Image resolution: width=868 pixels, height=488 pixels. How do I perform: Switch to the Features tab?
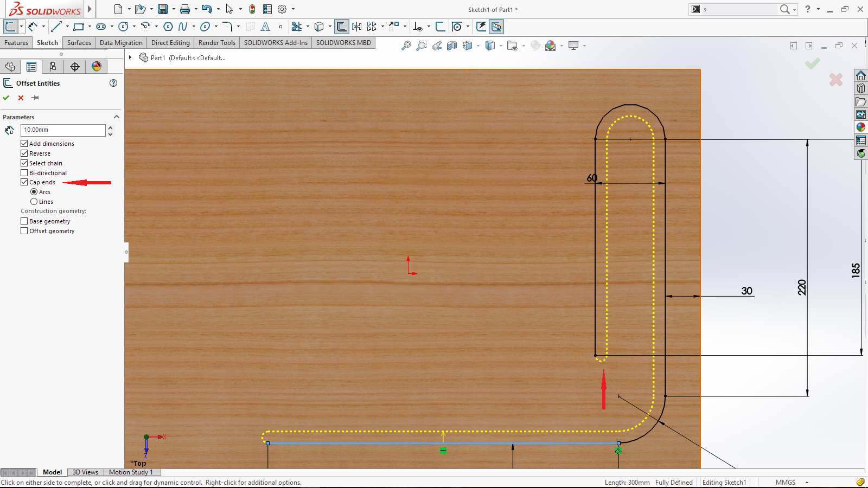pos(16,43)
